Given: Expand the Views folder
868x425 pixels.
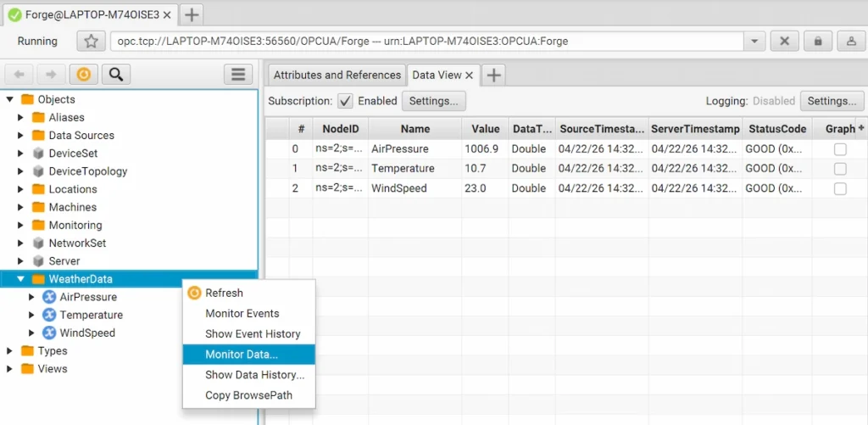Looking at the screenshot, I should pos(9,369).
